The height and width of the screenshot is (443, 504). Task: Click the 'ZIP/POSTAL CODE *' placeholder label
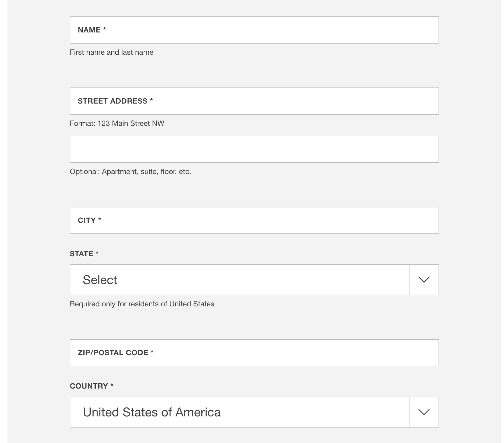pyautogui.click(x=115, y=353)
